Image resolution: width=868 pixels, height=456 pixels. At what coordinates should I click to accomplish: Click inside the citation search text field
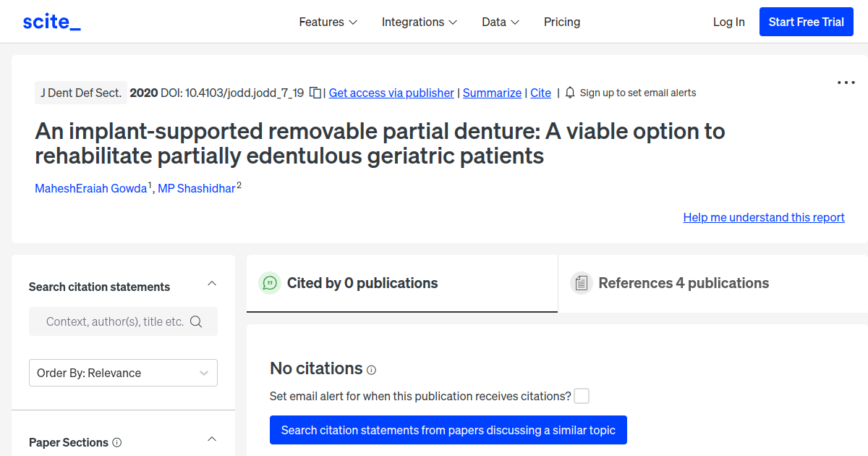pos(114,322)
